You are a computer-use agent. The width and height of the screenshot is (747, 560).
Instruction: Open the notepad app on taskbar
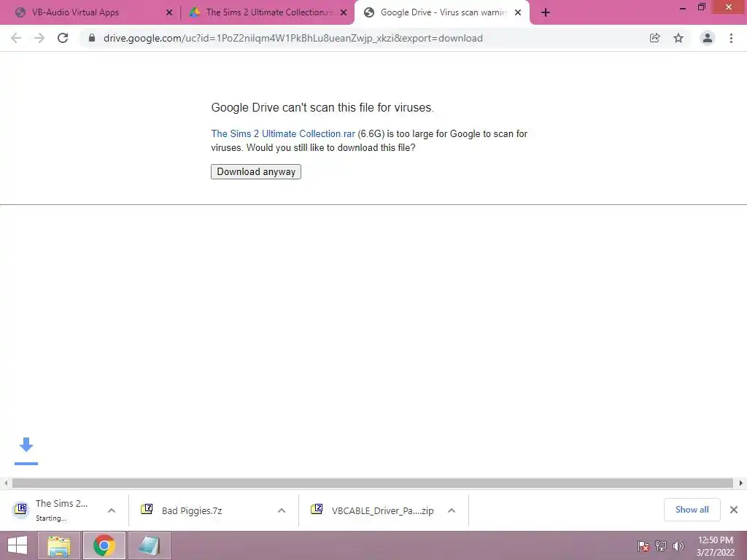pos(149,545)
